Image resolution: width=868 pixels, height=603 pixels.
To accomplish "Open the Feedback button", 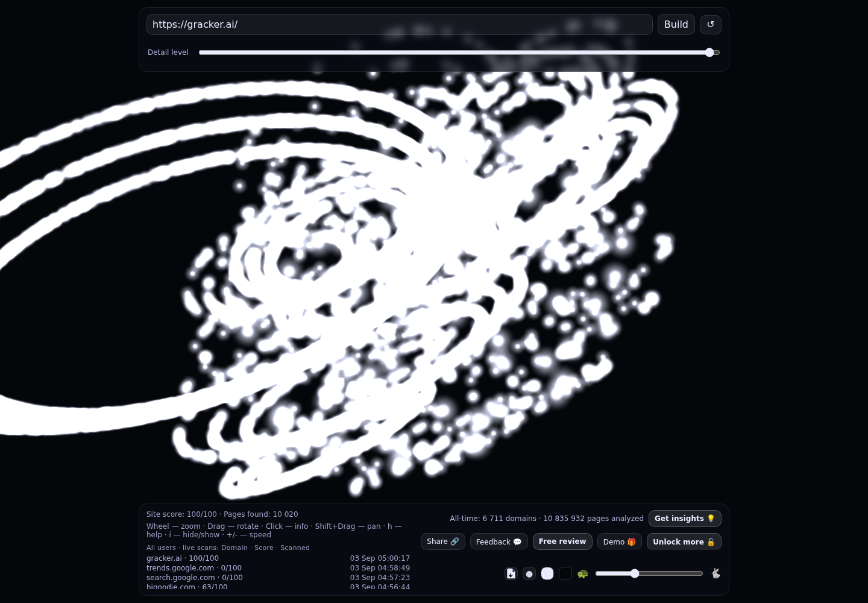I will (x=499, y=541).
